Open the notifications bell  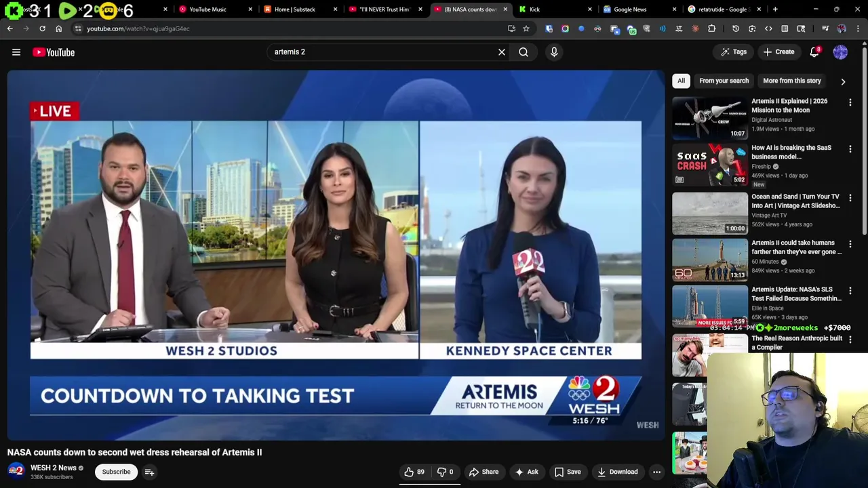pyautogui.click(x=814, y=52)
